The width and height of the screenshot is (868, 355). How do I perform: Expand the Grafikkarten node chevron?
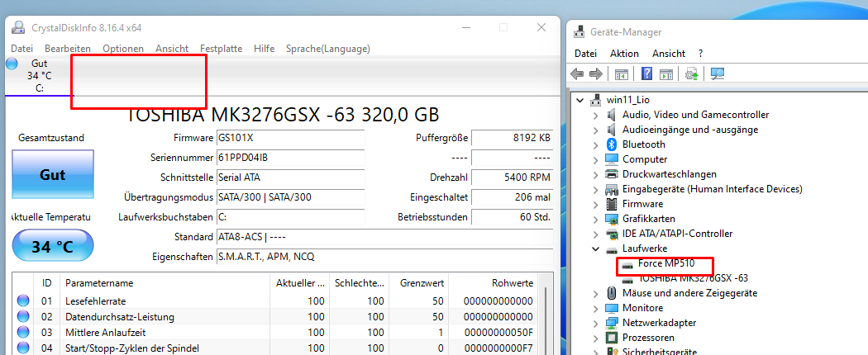click(596, 219)
